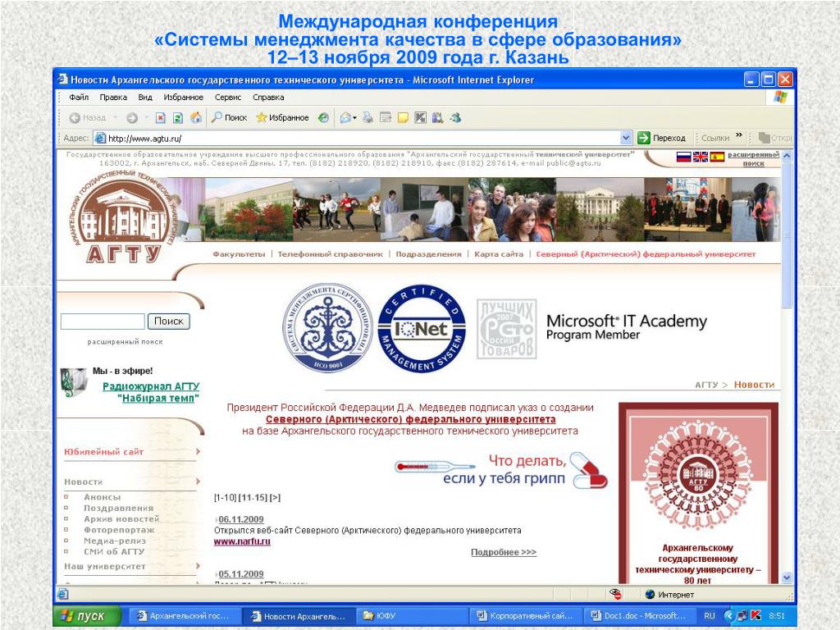The image size is (840, 630).
Task: Open Северный (Арктический) федеральный университет nav link
Action: (646, 254)
